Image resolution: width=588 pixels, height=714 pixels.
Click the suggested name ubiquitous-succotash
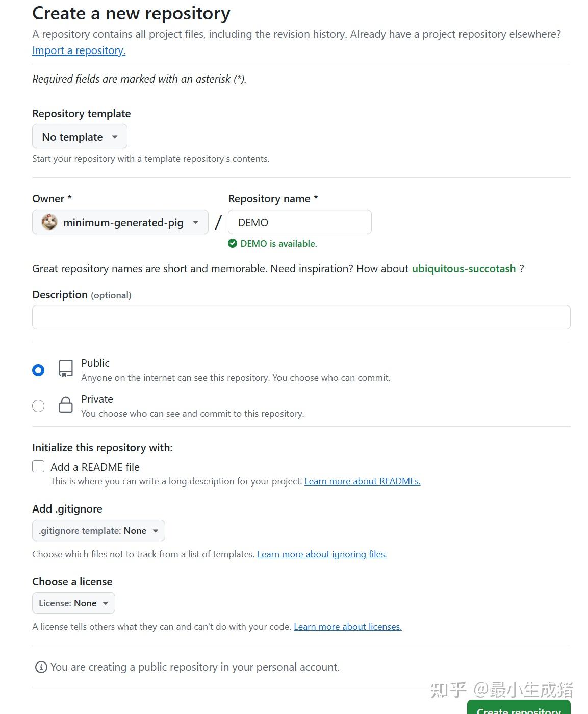point(464,268)
